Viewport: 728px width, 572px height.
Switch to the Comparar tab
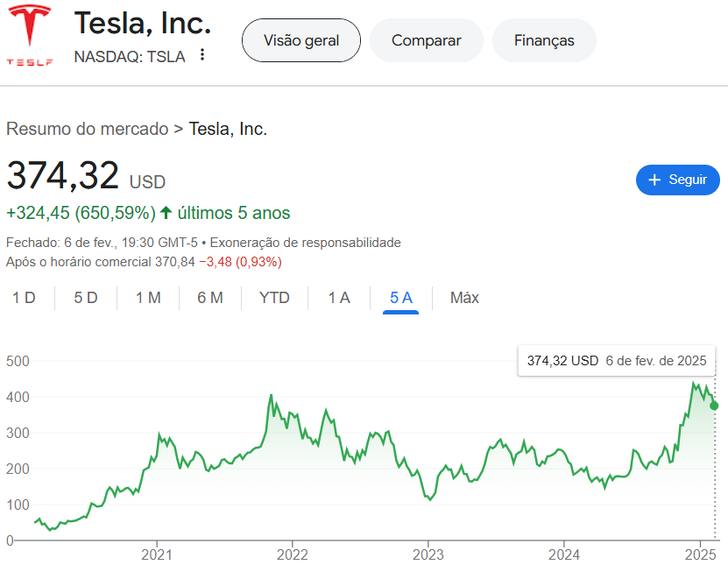tap(427, 40)
